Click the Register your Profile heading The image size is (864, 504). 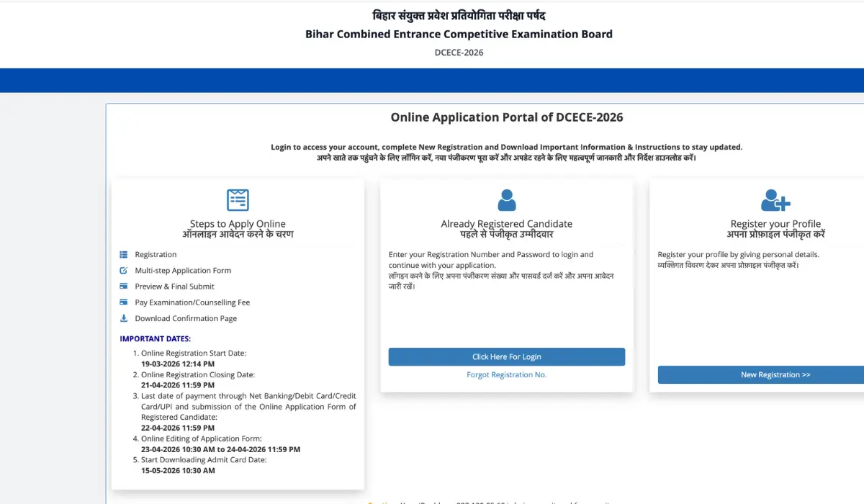pos(775,224)
